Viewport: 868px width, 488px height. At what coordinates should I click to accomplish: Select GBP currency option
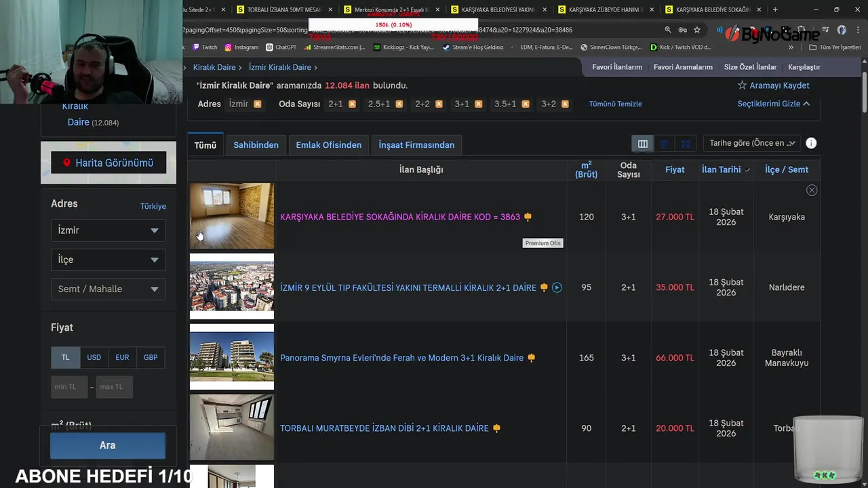[x=151, y=357]
